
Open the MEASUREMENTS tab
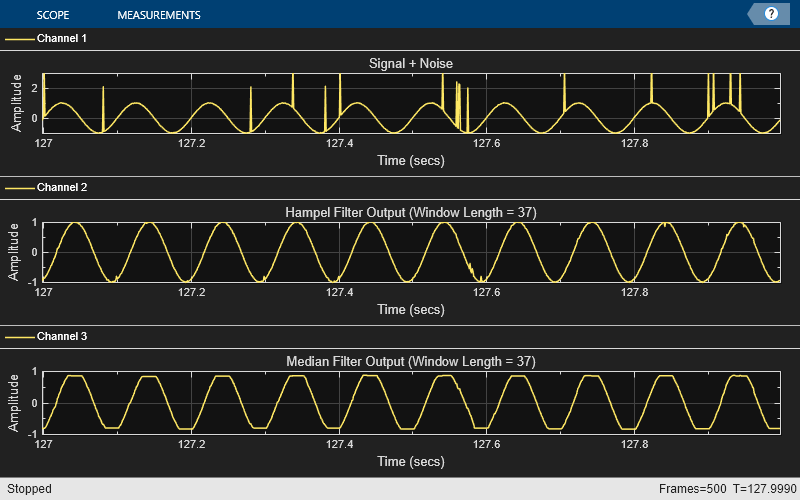point(158,15)
